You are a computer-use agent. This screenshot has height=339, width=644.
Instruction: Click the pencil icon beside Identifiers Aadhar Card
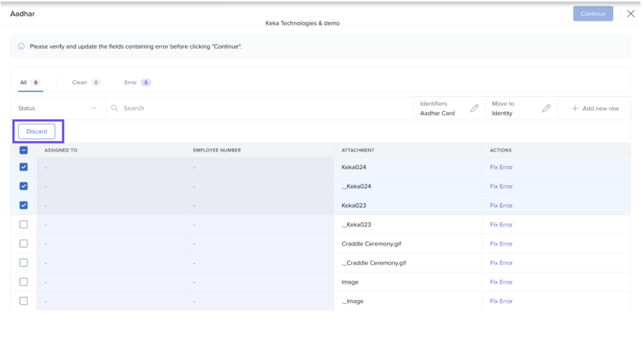(474, 108)
